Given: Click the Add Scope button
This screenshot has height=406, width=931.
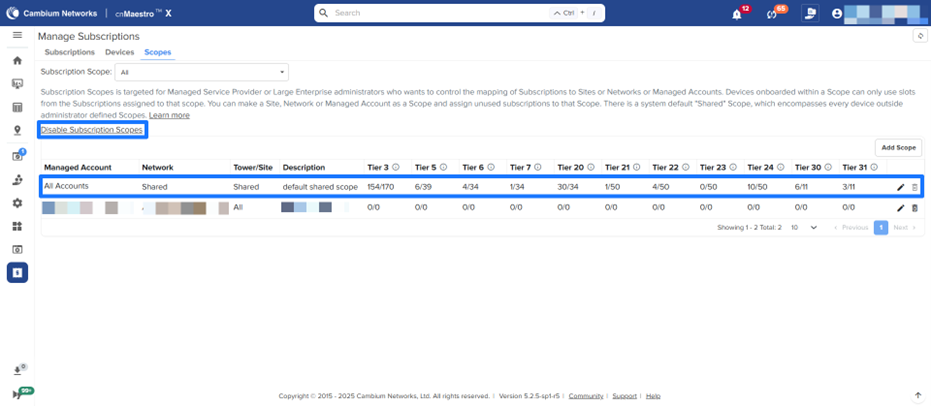Looking at the screenshot, I should coord(897,147).
